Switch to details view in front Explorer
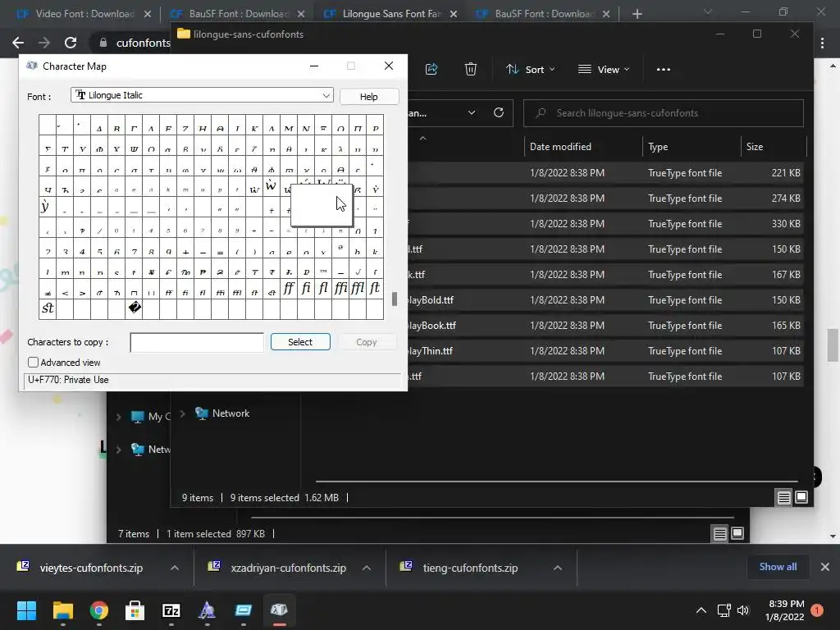840x630 pixels. click(x=783, y=498)
